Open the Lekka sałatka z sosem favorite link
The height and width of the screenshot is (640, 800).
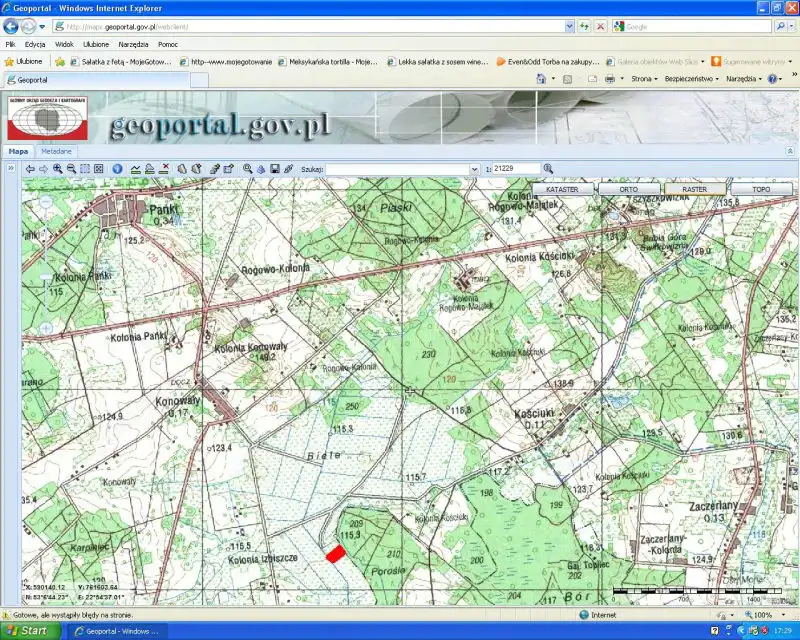[x=438, y=62]
